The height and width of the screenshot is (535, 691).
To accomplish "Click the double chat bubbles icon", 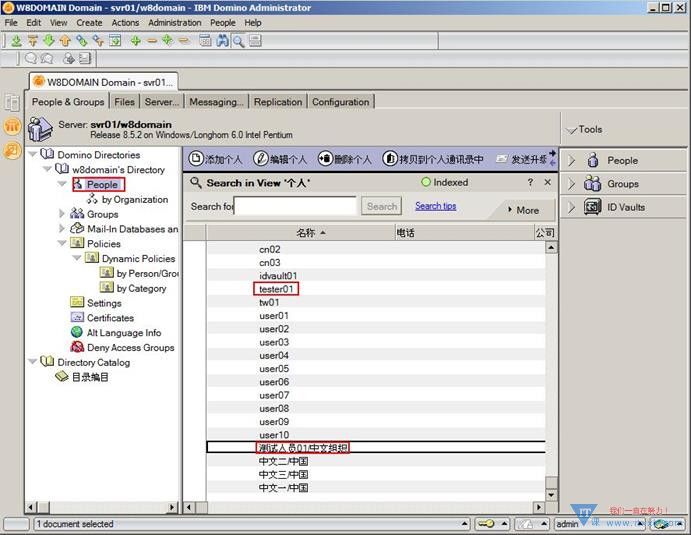I will (47, 58).
